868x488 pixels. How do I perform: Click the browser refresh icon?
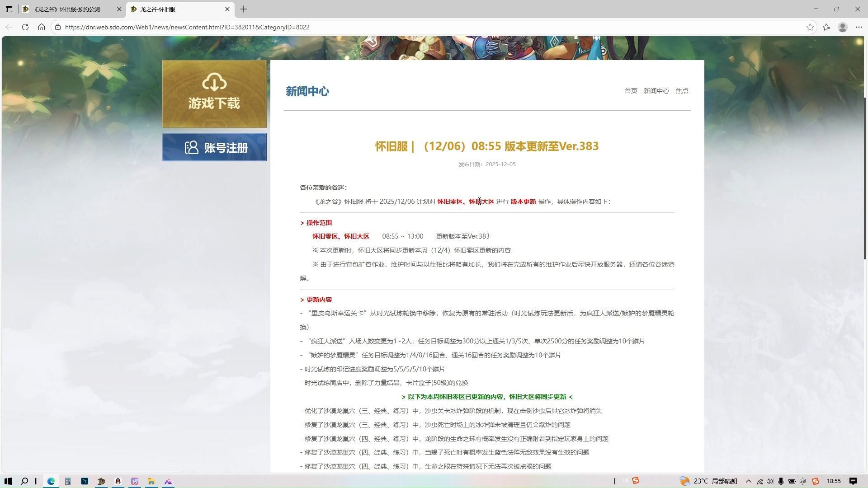[x=25, y=27]
